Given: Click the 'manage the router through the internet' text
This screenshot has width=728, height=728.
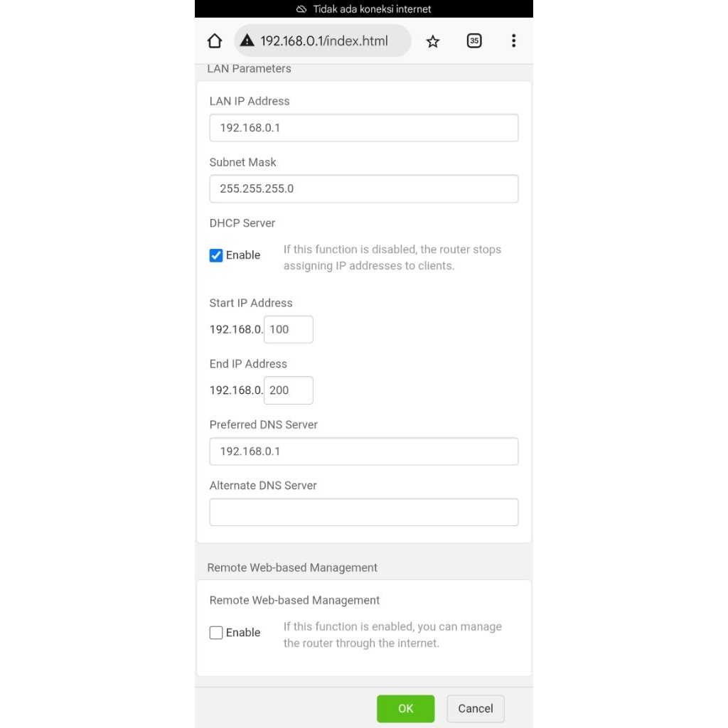Looking at the screenshot, I should pos(392,635).
